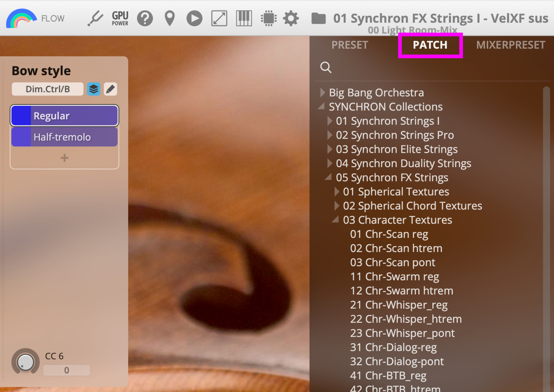Switch to the PRESET tab
The image size is (554, 392).
[x=350, y=45]
